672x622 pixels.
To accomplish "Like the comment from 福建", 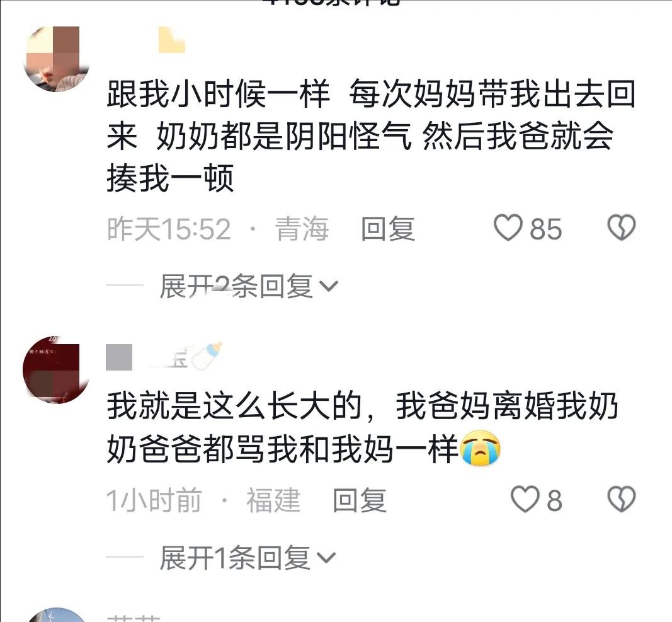I will point(525,499).
